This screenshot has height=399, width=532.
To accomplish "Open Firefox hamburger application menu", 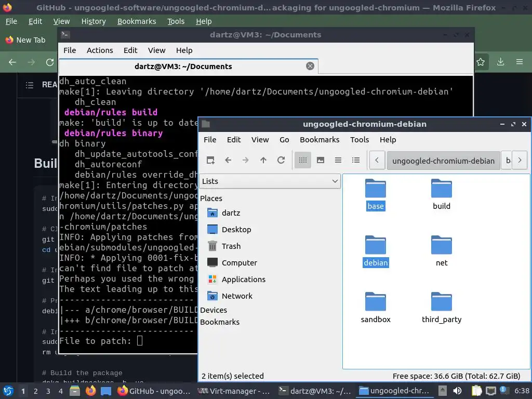I will pyautogui.click(x=520, y=62).
